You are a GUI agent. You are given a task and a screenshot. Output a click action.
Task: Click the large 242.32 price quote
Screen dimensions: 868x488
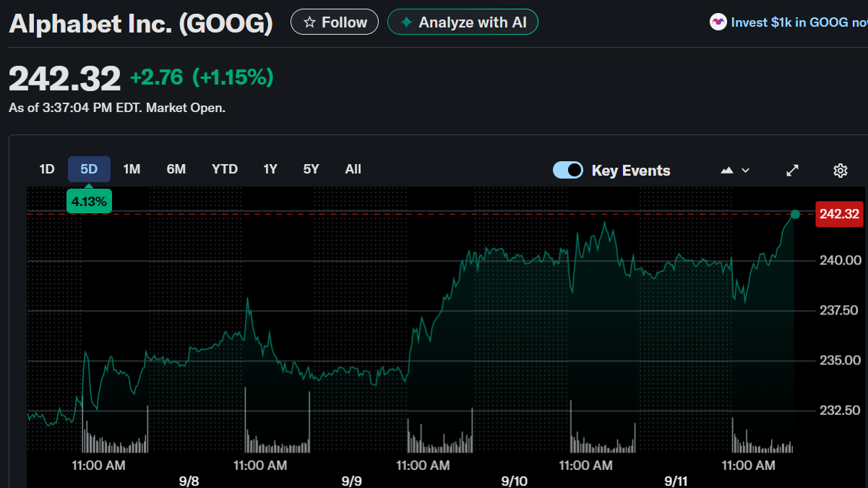[65, 78]
